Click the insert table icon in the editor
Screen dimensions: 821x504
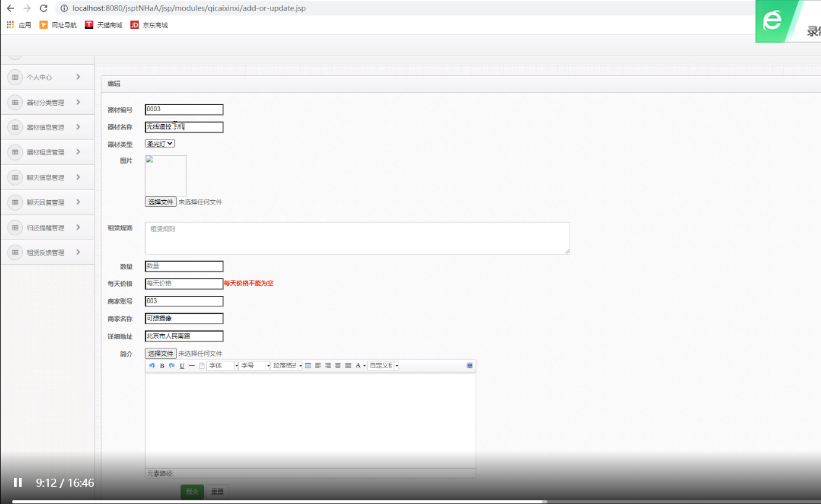point(308,366)
